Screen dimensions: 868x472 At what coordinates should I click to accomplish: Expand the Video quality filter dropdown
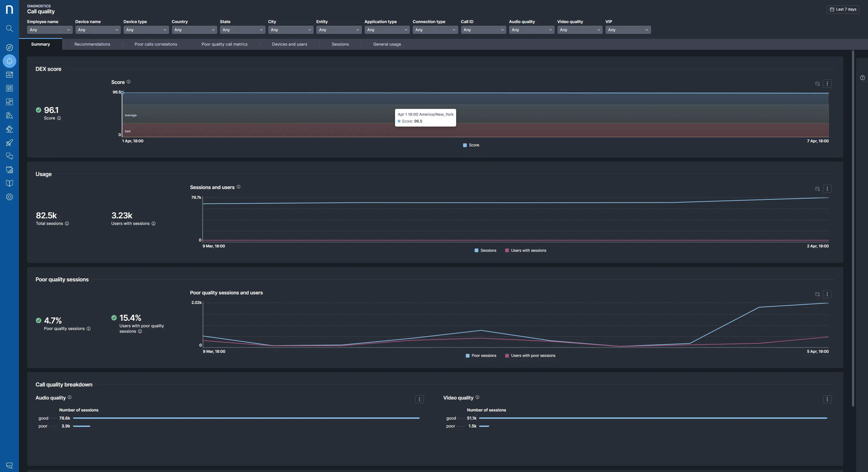coord(580,30)
